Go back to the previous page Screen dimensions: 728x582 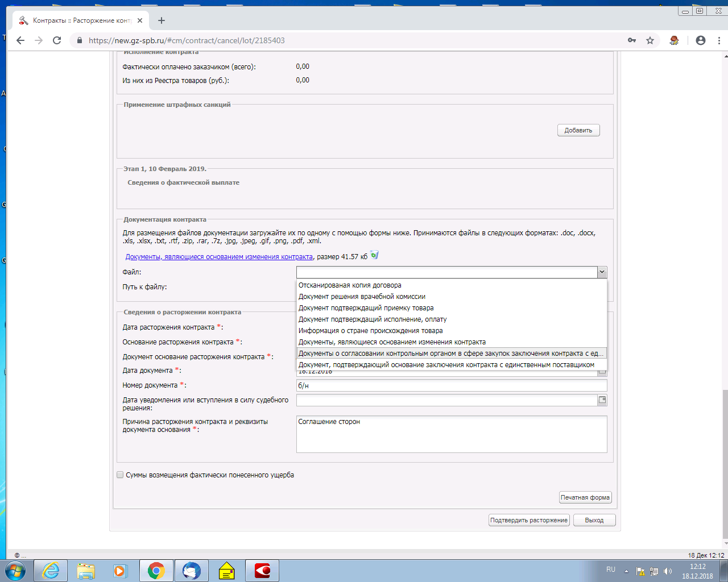click(x=20, y=40)
